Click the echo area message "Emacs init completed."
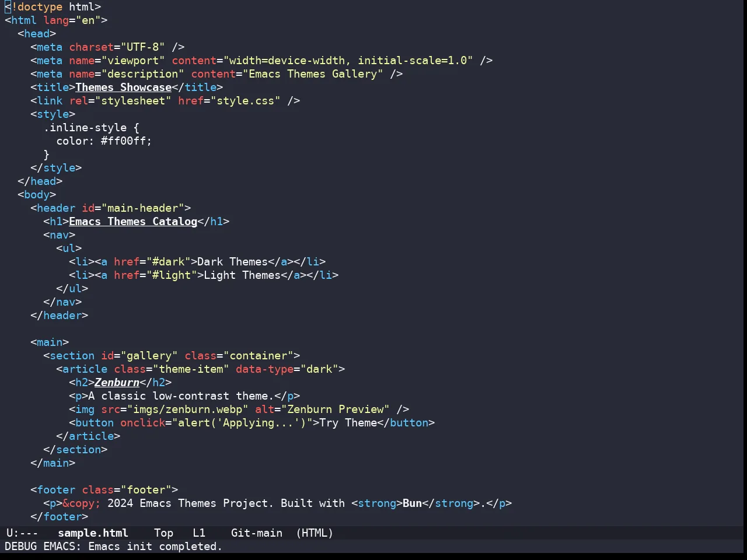Viewport: 747px width, 560px height. (155, 547)
